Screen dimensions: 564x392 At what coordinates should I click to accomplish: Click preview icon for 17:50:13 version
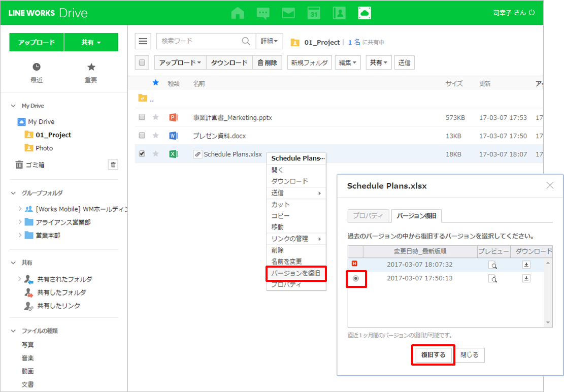pyautogui.click(x=493, y=278)
